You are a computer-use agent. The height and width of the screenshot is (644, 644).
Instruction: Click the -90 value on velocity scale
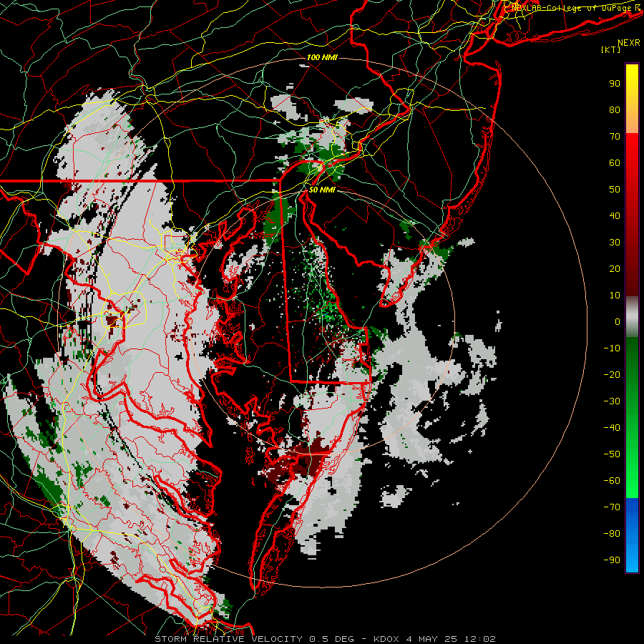612,560
